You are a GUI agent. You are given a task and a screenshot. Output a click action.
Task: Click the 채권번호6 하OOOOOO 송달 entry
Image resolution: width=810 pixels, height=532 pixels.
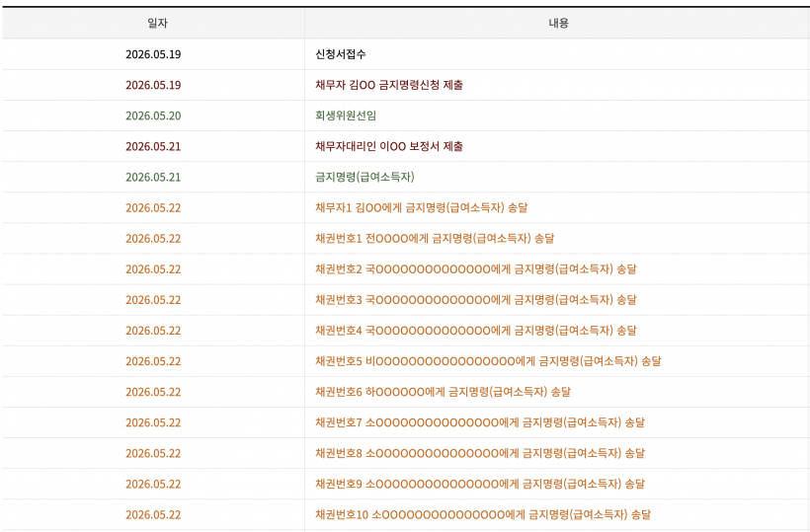click(x=443, y=392)
